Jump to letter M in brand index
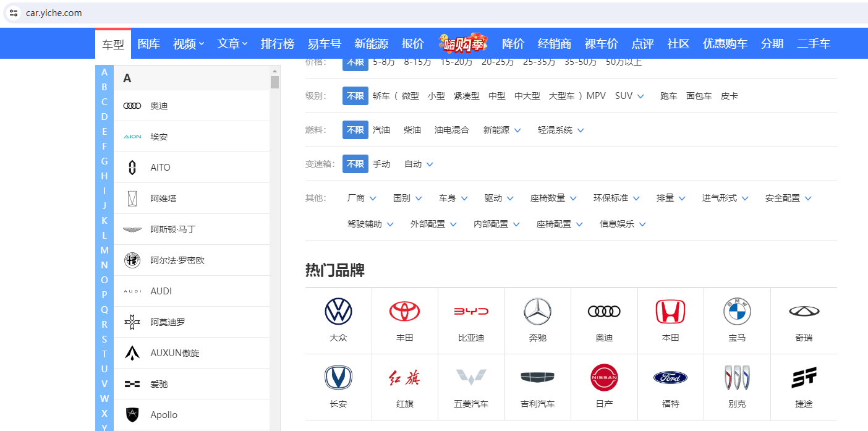The height and width of the screenshot is (431, 868). (104, 250)
